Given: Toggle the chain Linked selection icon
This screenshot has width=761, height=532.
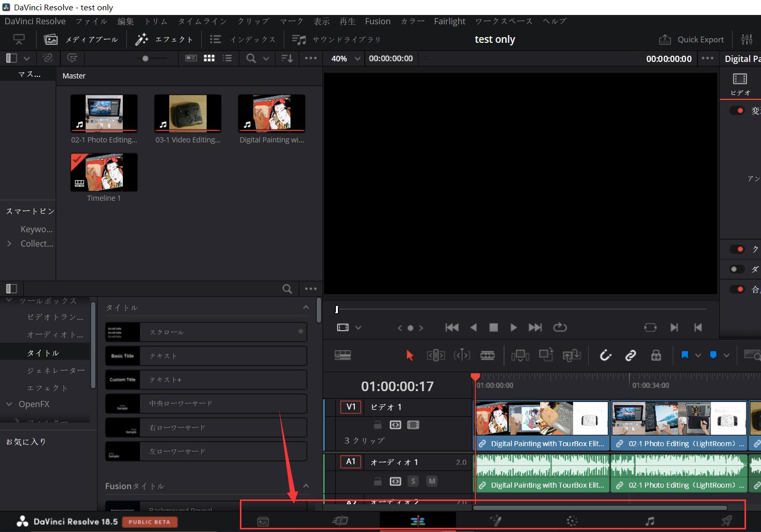Looking at the screenshot, I should coord(630,355).
